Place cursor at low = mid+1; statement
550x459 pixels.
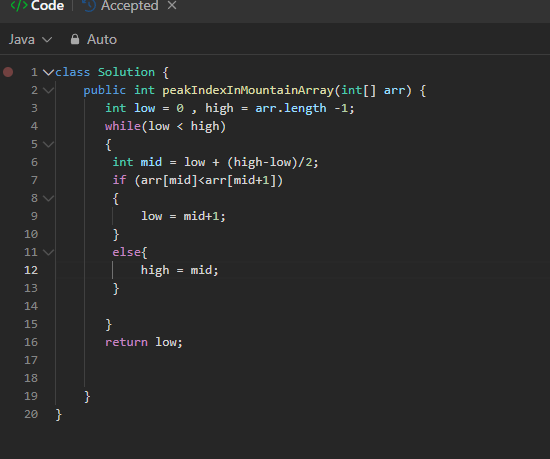tap(183, 216)
